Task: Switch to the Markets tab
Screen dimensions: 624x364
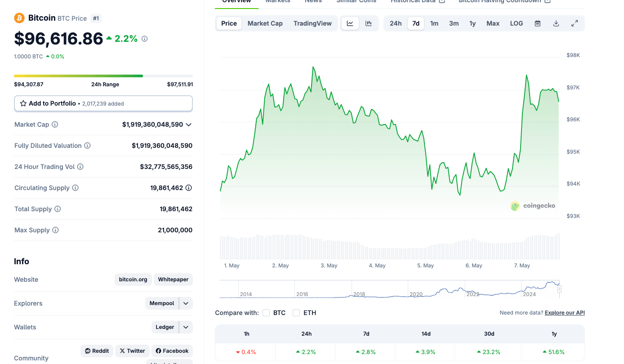Action: (277, 1)
